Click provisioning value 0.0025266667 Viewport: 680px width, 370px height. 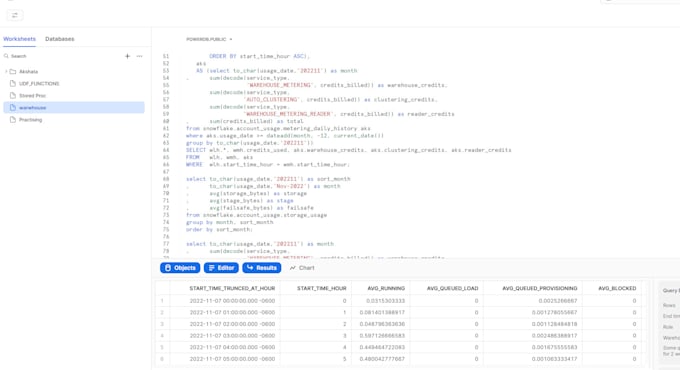coord(558,301)
